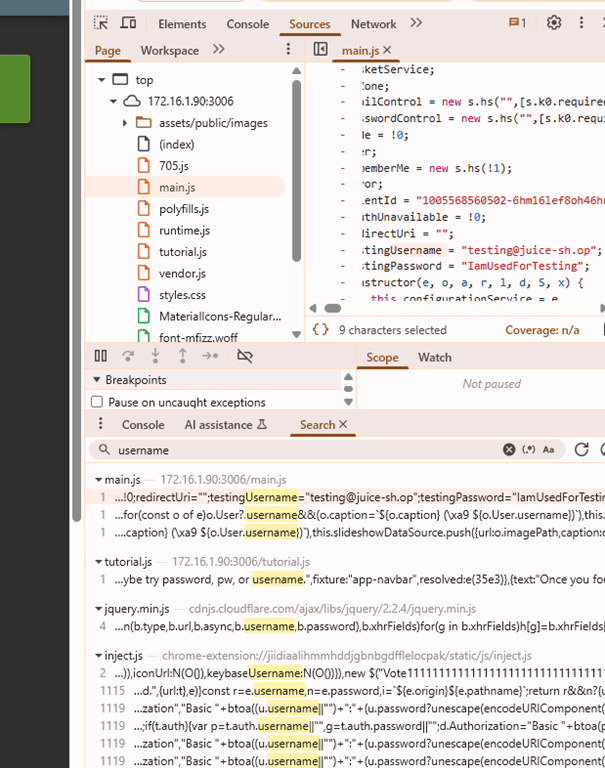
Task: Collapse main.js search results group
Action: click(98, 480)
